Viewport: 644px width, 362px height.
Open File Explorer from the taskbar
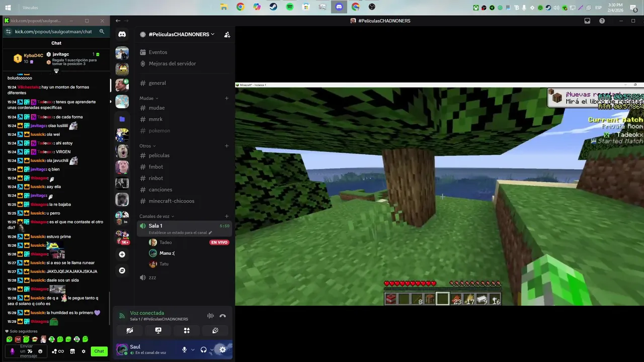tap(224, 7)
